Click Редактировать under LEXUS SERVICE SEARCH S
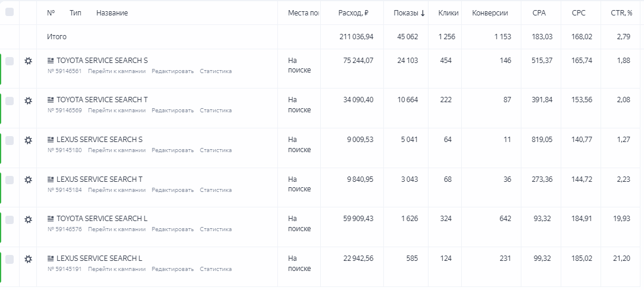 pyautogui.click(x=173, y=150)
